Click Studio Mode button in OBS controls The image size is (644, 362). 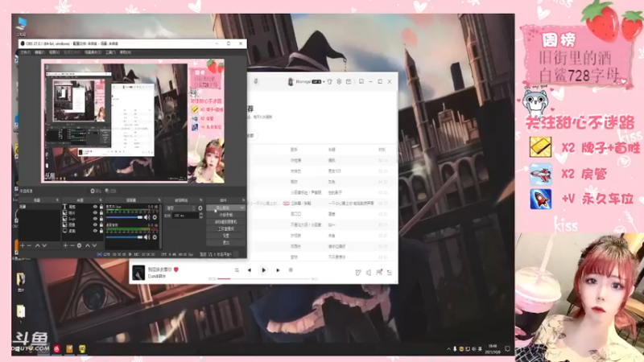tap(225, 228)
